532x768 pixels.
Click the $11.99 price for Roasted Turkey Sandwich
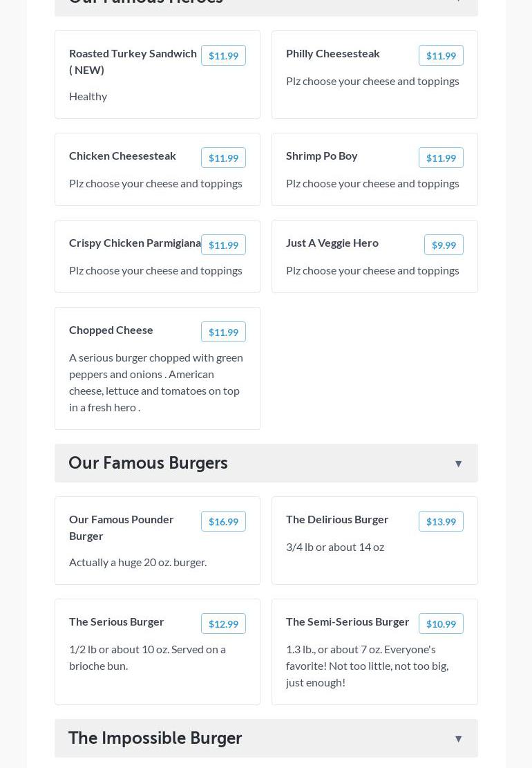tap(223, 56)
